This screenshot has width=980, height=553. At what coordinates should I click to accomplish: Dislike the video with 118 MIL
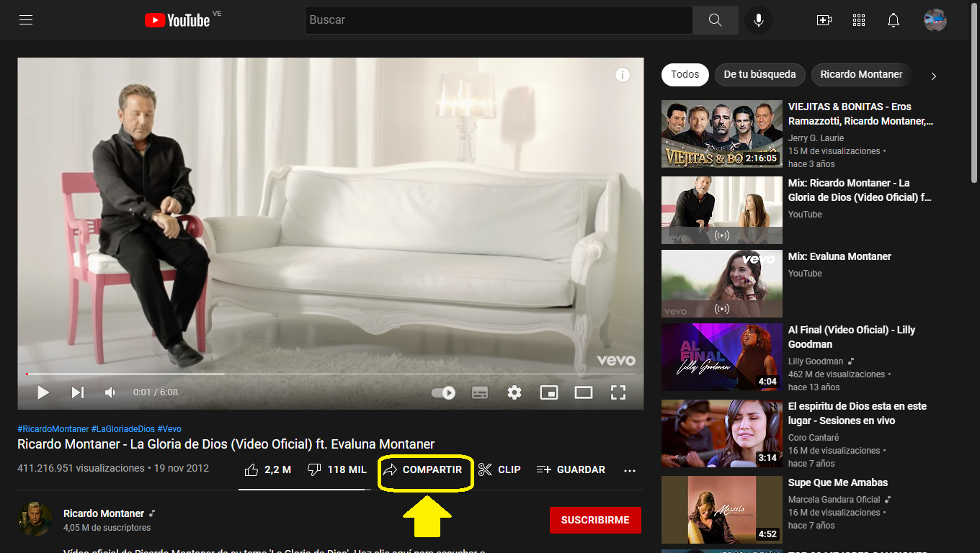337,469
